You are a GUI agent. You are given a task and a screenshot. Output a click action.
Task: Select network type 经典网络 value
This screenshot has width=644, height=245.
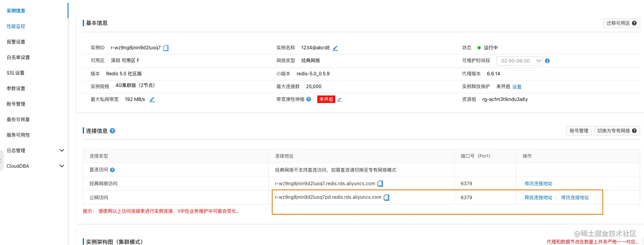coord(311,61)
